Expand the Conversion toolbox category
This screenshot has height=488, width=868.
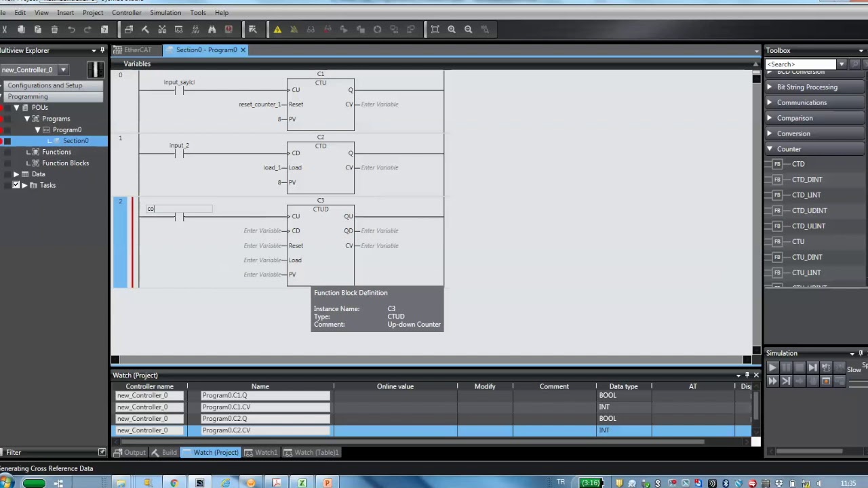pos(770,134)
